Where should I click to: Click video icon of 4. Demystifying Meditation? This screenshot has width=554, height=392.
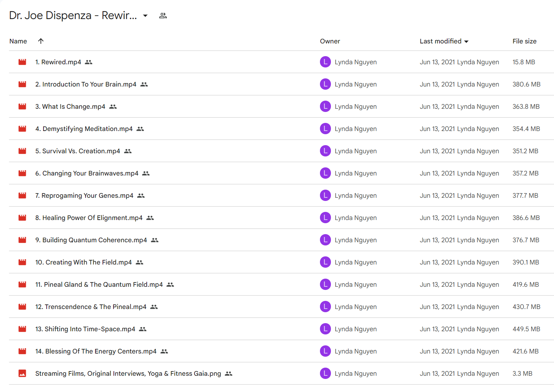[x=22, y=129]
